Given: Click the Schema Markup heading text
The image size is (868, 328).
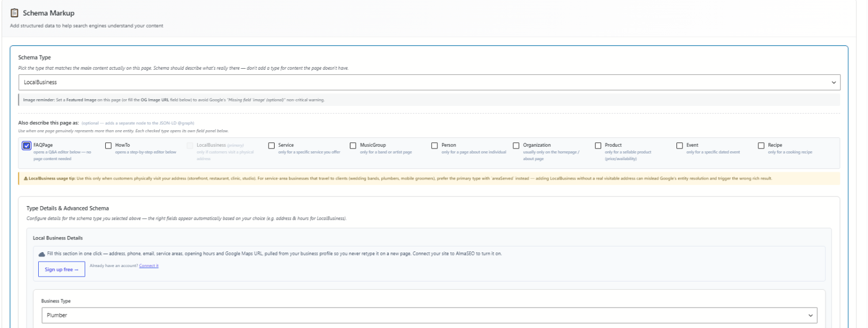Looking at the screenshot, I should (48, 13).
